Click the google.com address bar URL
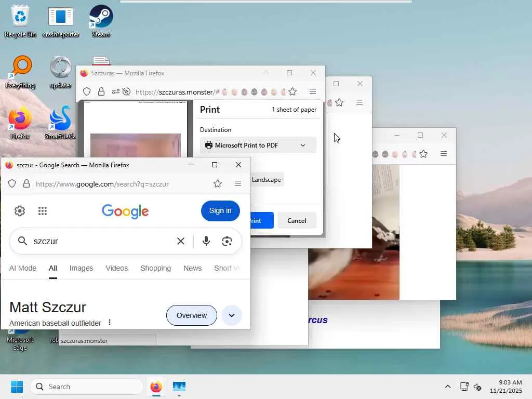 [102, 184]
